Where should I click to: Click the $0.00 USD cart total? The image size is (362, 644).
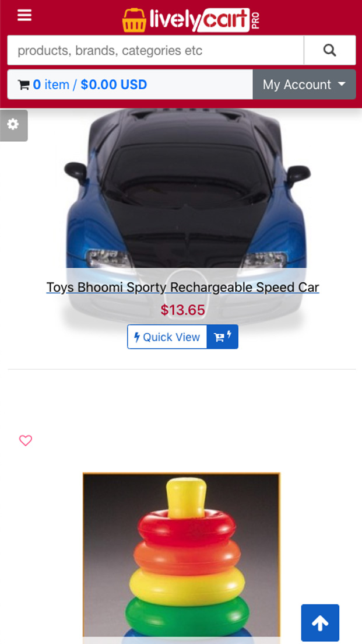[114, 85]
